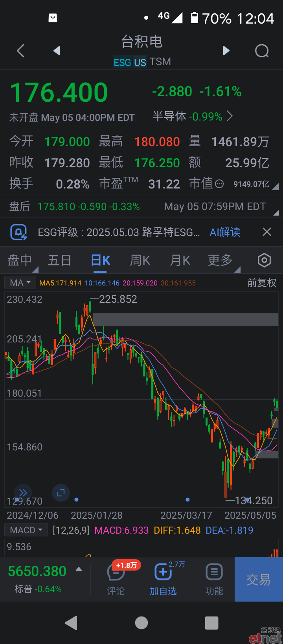The width and height of the screenshot is (283, 644).
Task: Tap the US market badge
Action: coord(140,62)
